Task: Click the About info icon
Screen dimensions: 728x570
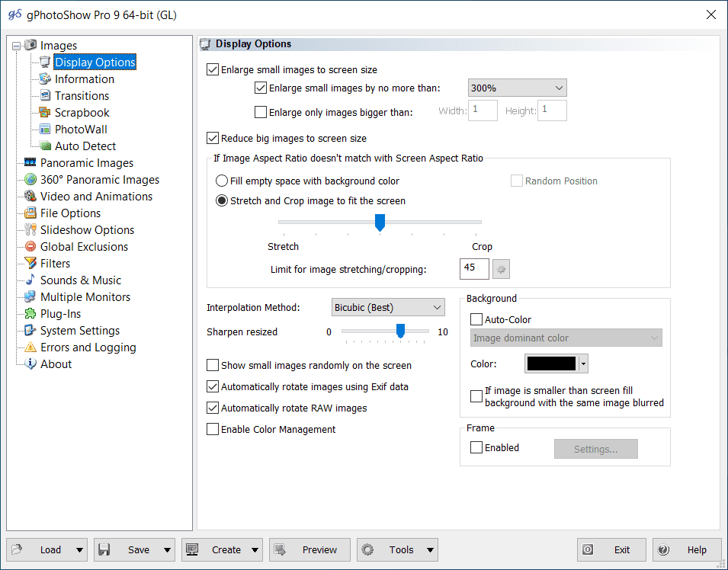Action: [30, 363]
